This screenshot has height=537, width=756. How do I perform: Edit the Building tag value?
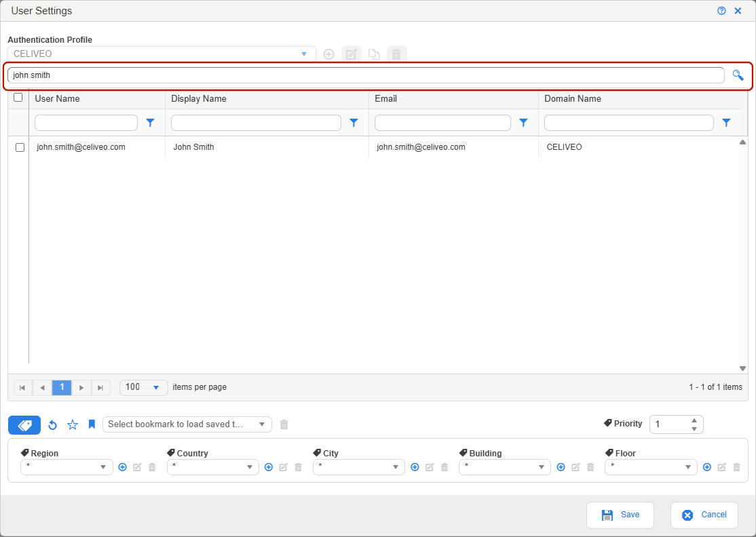[575, 467]
